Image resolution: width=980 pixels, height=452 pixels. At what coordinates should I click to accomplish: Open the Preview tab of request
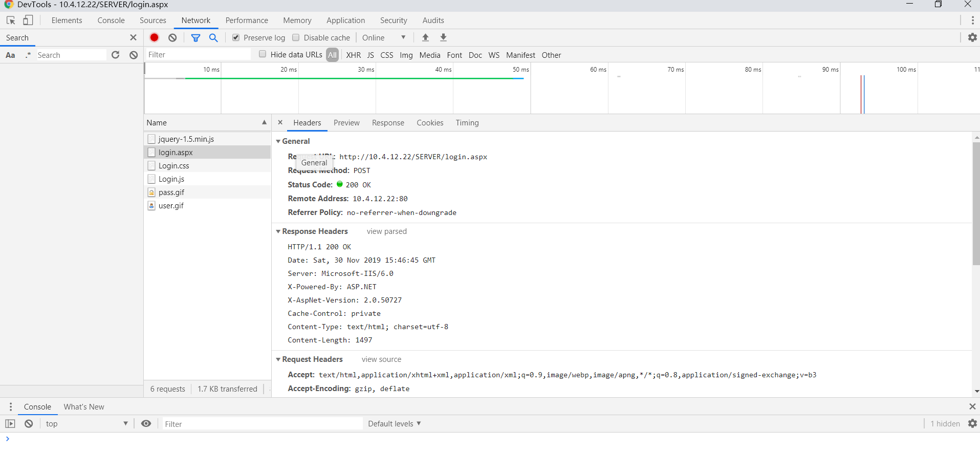click(x=346, y=123)
